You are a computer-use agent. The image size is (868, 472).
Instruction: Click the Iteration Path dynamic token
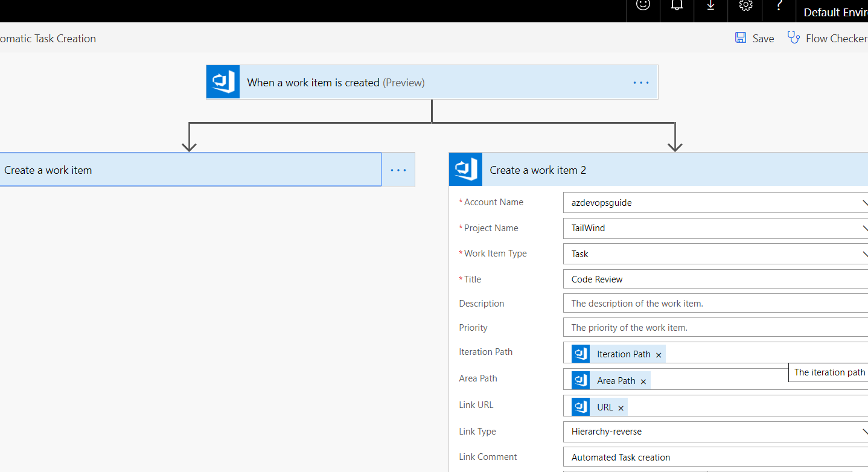[618, 354]
